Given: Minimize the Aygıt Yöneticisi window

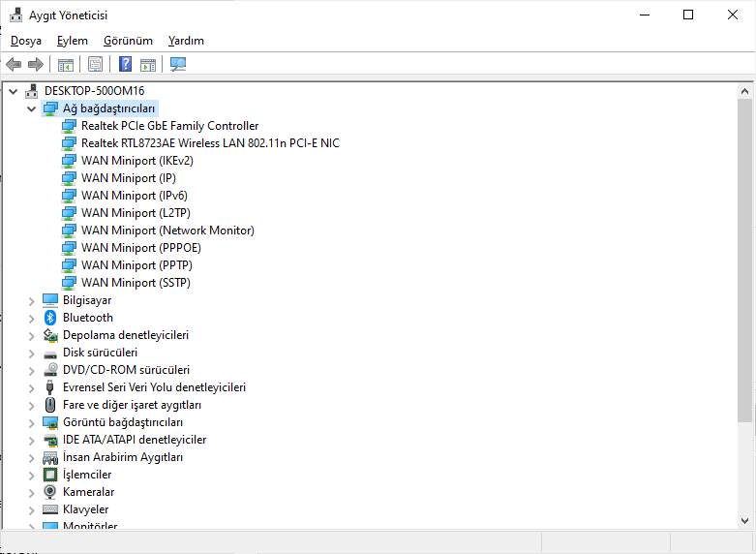Looking at the screenshot, I should (645, 15).
